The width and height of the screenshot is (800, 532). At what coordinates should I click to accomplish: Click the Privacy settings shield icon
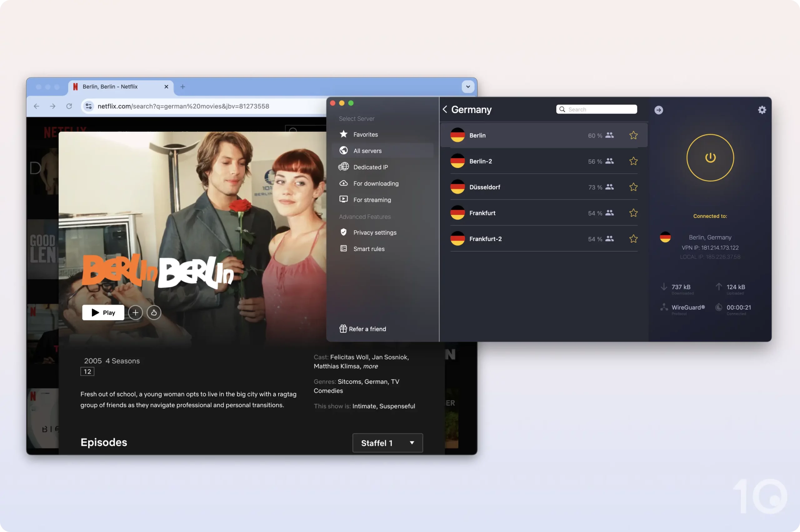(343, 232)
